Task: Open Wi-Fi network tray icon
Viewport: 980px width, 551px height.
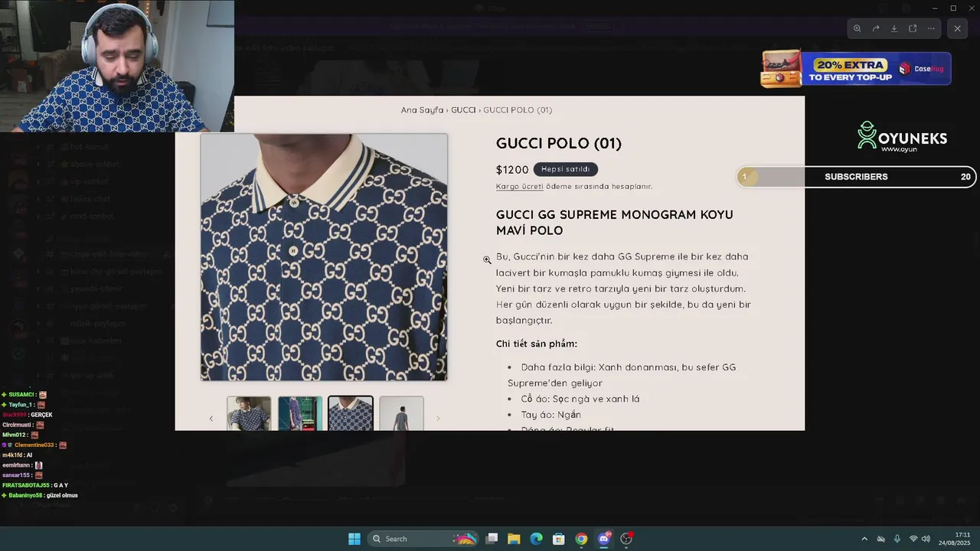Action: [x=913, y=539]
